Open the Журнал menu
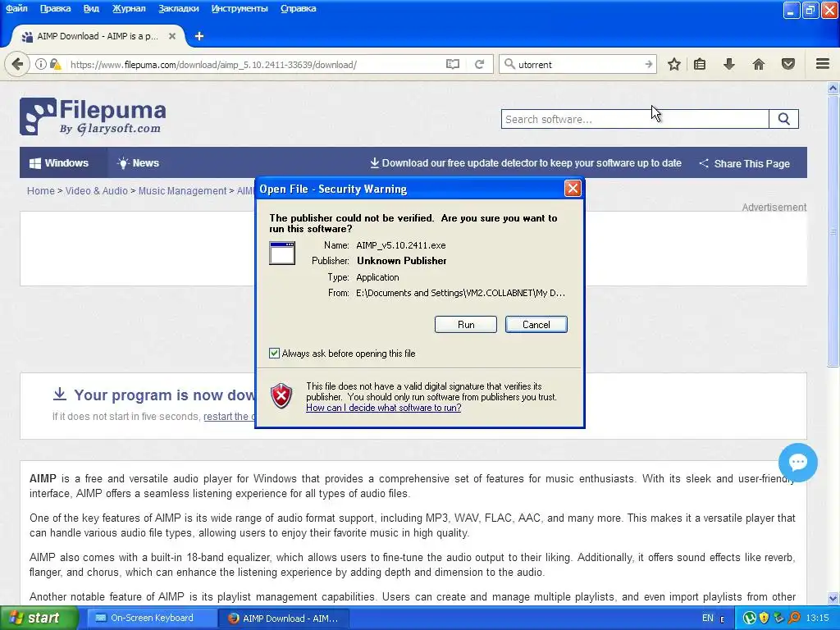 [129, 8]
